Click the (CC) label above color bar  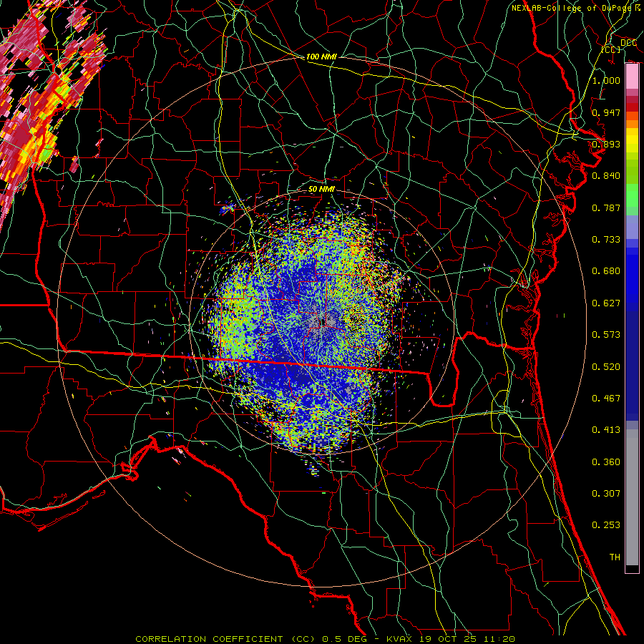click(x=611, y=49)
